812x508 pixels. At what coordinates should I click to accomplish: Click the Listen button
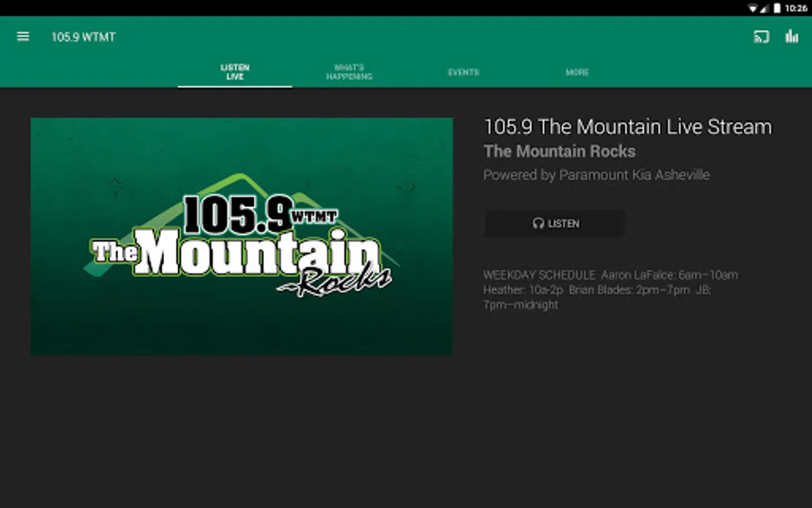coord(555,224)
